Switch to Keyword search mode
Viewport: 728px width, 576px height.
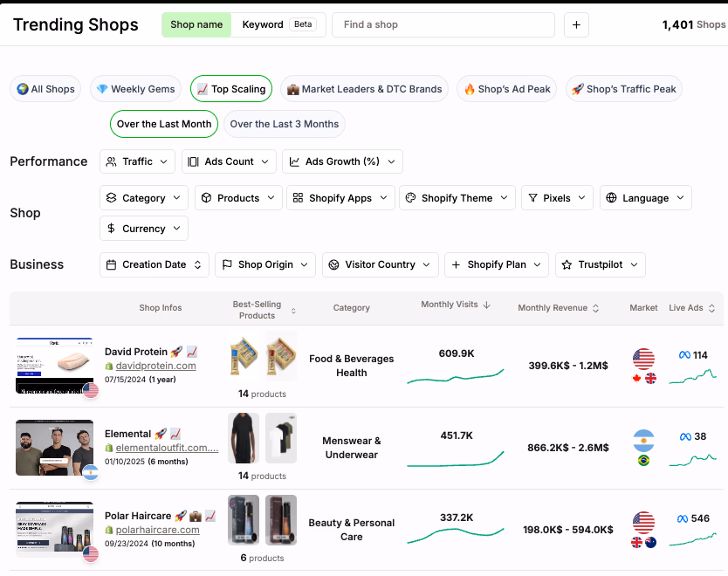263,24
